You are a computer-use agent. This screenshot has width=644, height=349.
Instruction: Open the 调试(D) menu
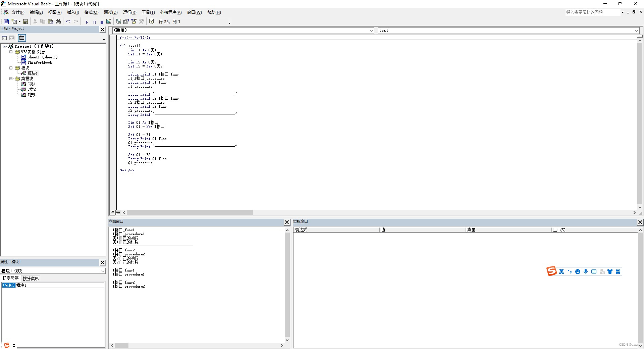pos(111,12)
